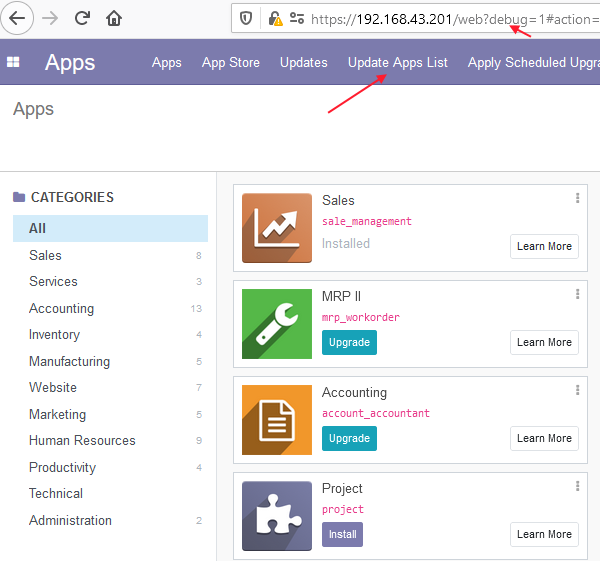Filter by Human Resources category

[x=110, y=440]
